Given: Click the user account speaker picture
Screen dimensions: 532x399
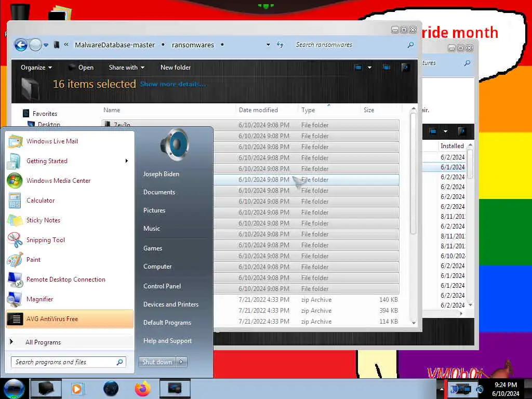Looking at the screenshot, I should 174,144.
